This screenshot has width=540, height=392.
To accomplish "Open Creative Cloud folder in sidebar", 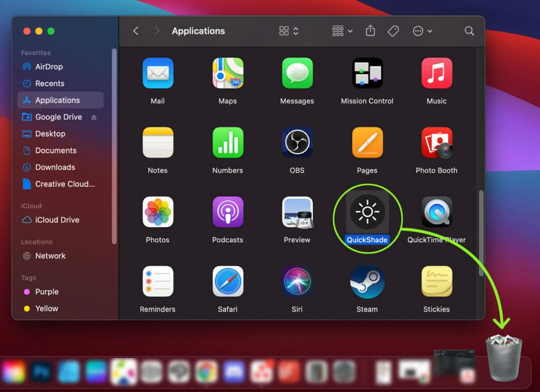I will pyautogui.click(x=61, y=184).
